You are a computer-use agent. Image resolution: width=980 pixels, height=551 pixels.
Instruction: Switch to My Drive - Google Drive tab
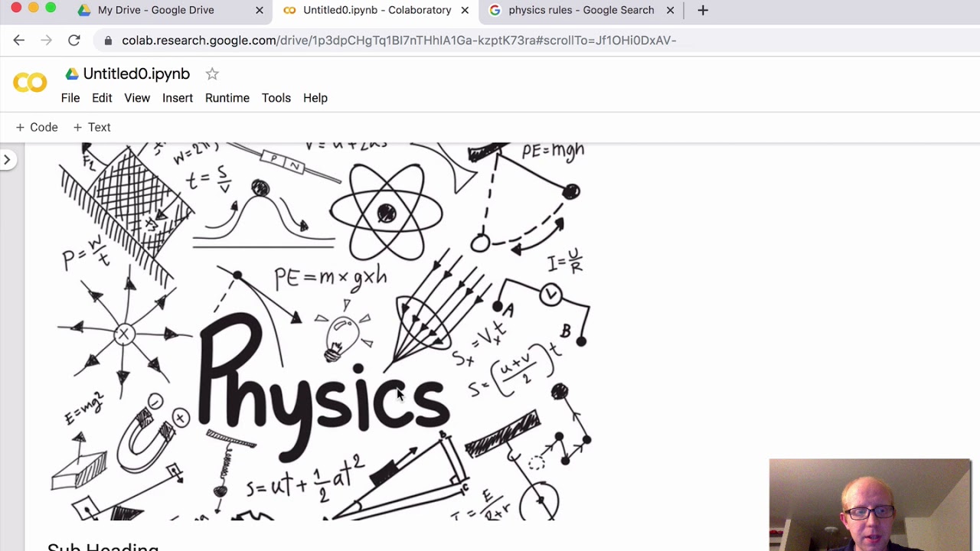pyautogui.click(x=170, y=10)
